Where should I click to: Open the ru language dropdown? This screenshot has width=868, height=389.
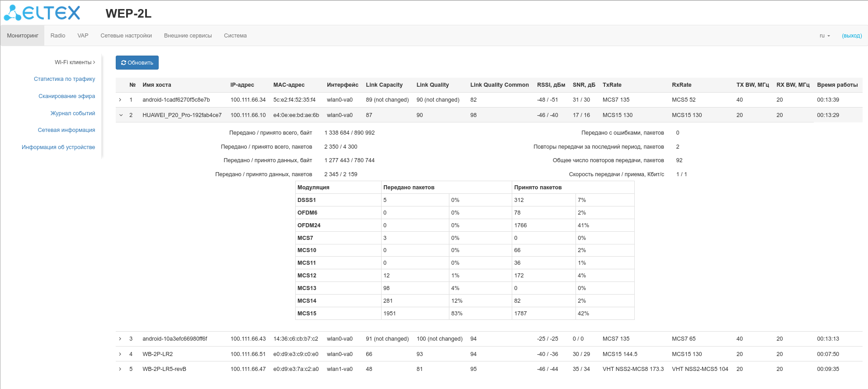pos(825,36)
